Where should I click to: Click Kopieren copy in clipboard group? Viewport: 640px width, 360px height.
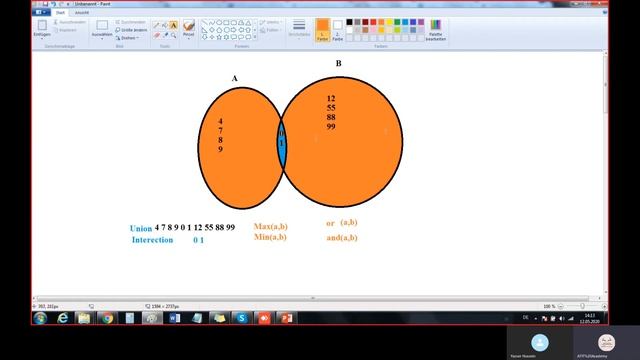(65, 30)
